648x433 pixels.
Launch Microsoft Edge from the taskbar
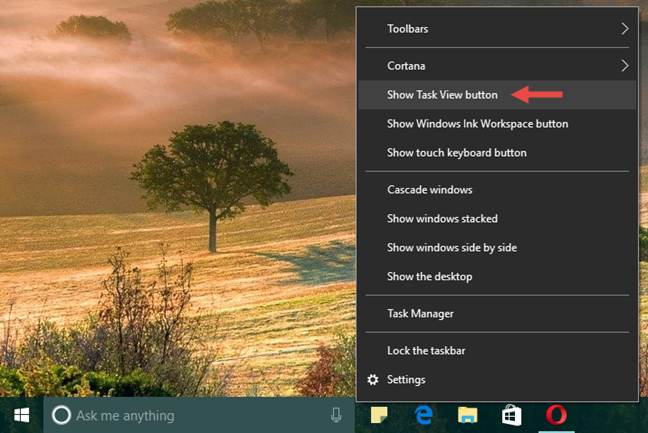click(x=424, y=415)
